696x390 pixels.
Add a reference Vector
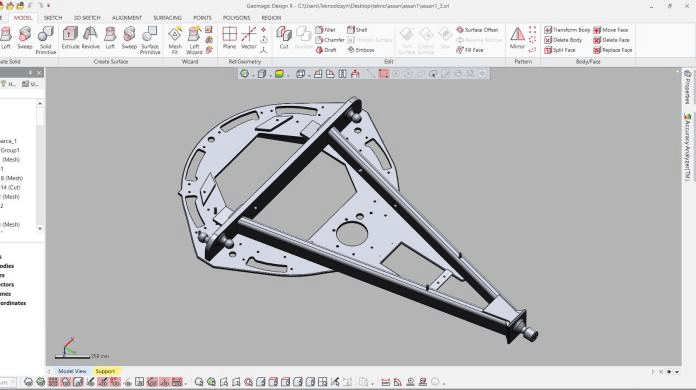pos(249,38)
